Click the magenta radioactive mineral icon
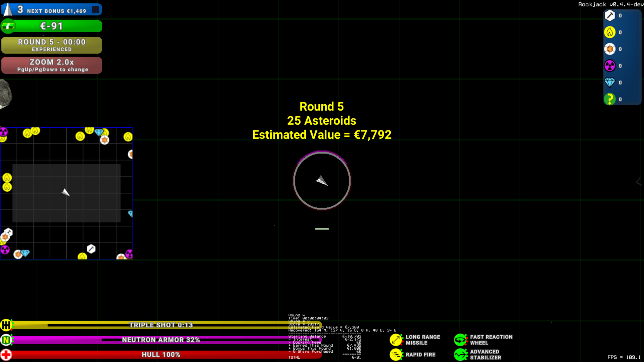Screen dimensions: 644x362 click(610, 66)
